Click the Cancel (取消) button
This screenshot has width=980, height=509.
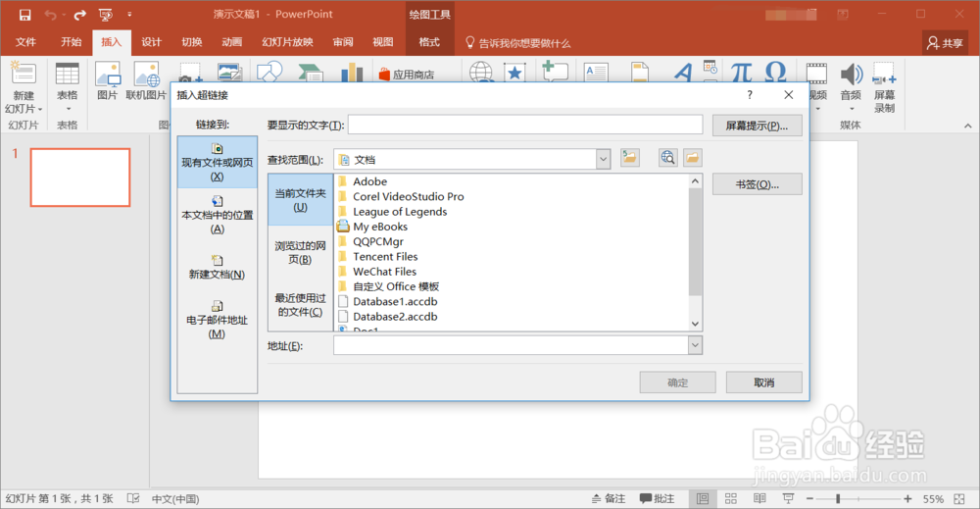click(763, 382)
